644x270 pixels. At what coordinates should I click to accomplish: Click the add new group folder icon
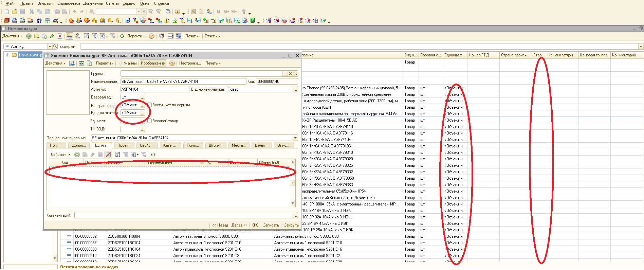37,36
